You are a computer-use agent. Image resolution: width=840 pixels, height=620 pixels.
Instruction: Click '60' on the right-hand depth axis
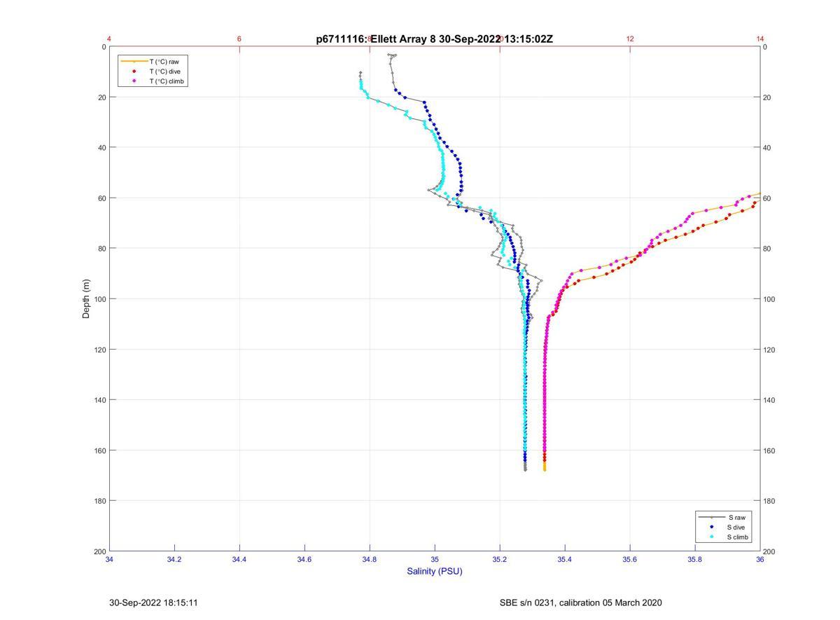769,198
